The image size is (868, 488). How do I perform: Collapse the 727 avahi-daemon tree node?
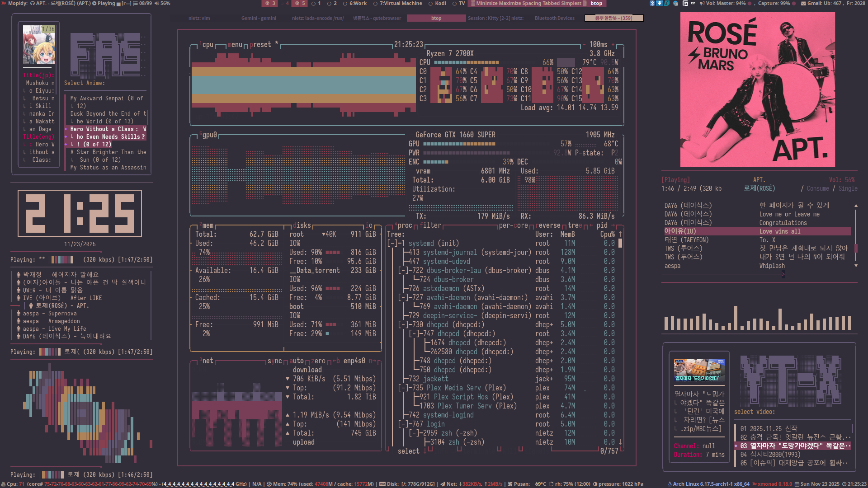tap(403, 297)
